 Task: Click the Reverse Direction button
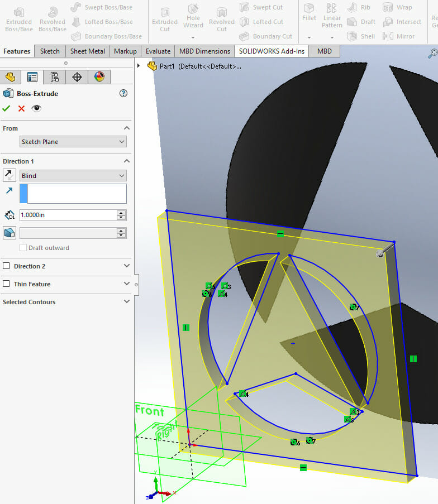point(9,176)
